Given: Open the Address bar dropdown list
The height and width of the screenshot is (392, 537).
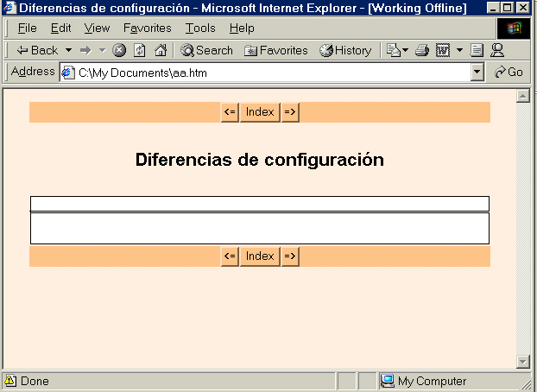Looking at the screenshot, I should 477,73.
